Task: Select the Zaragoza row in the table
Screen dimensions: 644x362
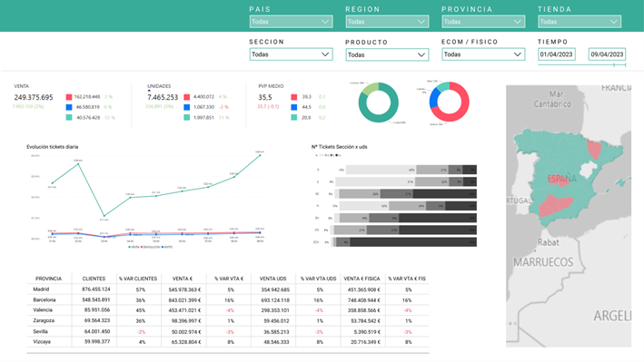Action: (228, 320)
